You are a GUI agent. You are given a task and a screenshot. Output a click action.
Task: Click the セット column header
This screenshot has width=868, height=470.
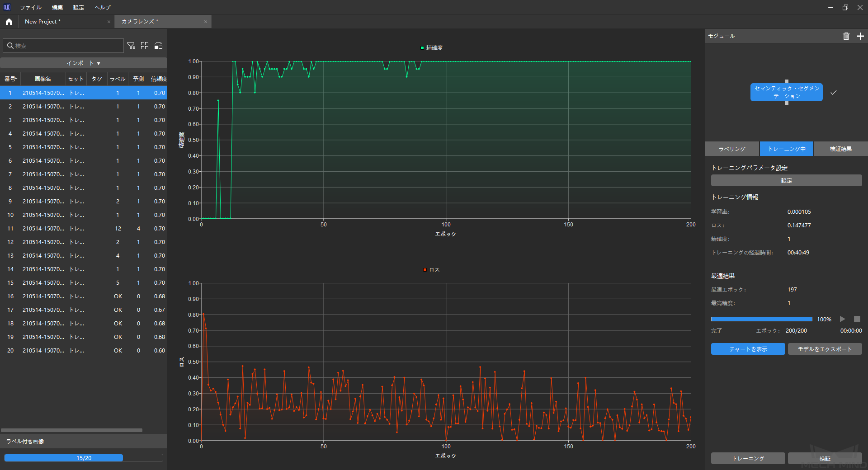76,79
